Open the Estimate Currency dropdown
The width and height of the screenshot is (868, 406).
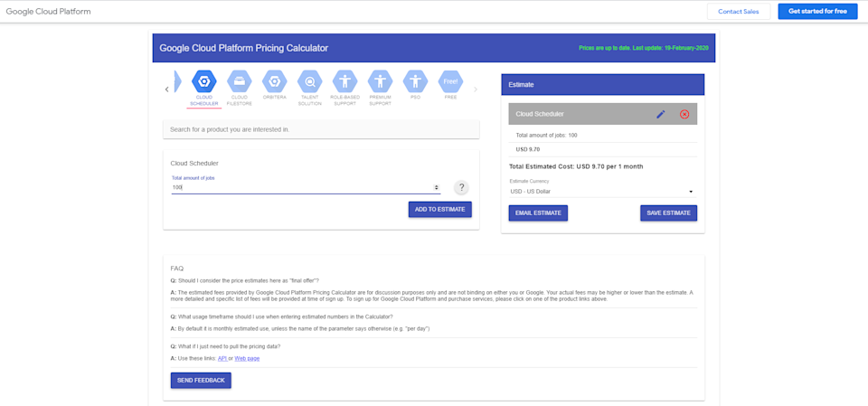[602, 192]
